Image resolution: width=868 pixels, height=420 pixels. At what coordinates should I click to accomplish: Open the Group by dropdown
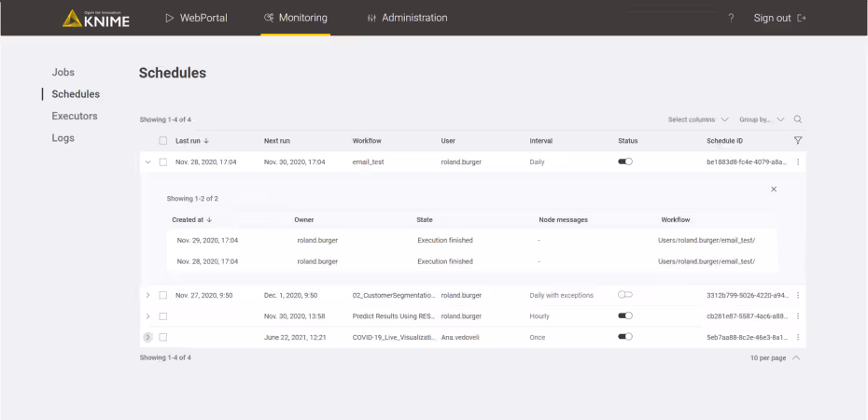[x=762, y=119]
